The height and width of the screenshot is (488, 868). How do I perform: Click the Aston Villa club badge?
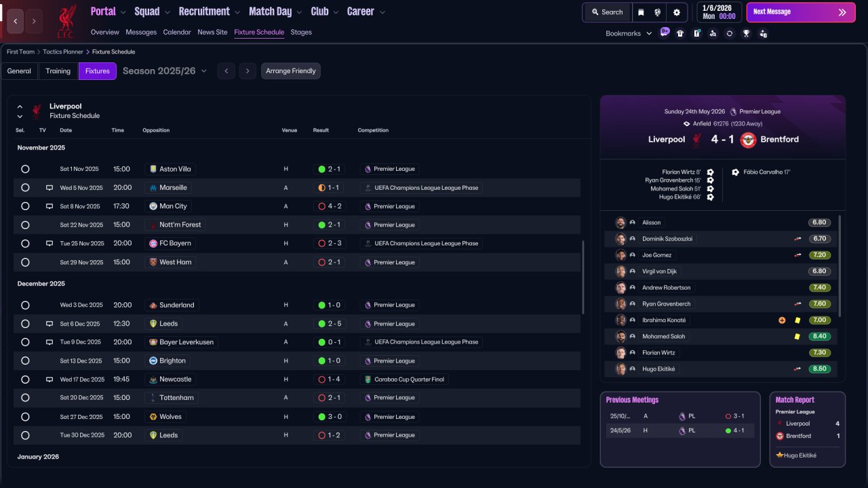pos(153,169)
